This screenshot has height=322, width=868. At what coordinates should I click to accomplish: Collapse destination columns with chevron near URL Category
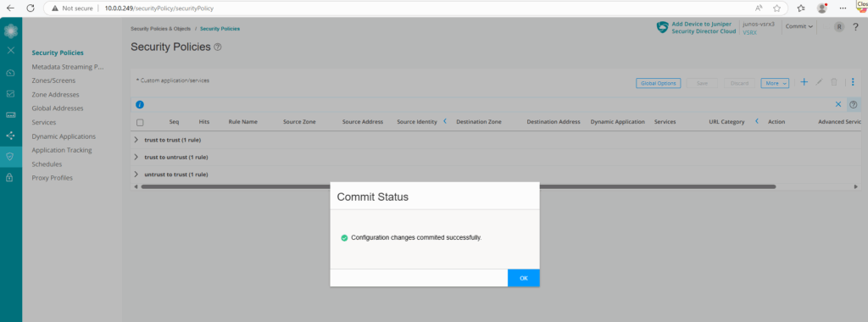coord(757,121)
